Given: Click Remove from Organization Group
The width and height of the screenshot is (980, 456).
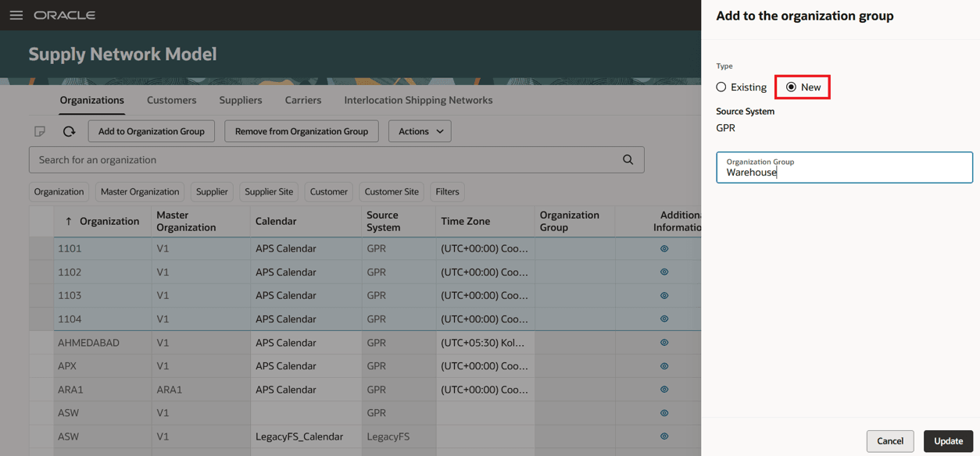Looking at the screenshot, I should coord(301,130).
